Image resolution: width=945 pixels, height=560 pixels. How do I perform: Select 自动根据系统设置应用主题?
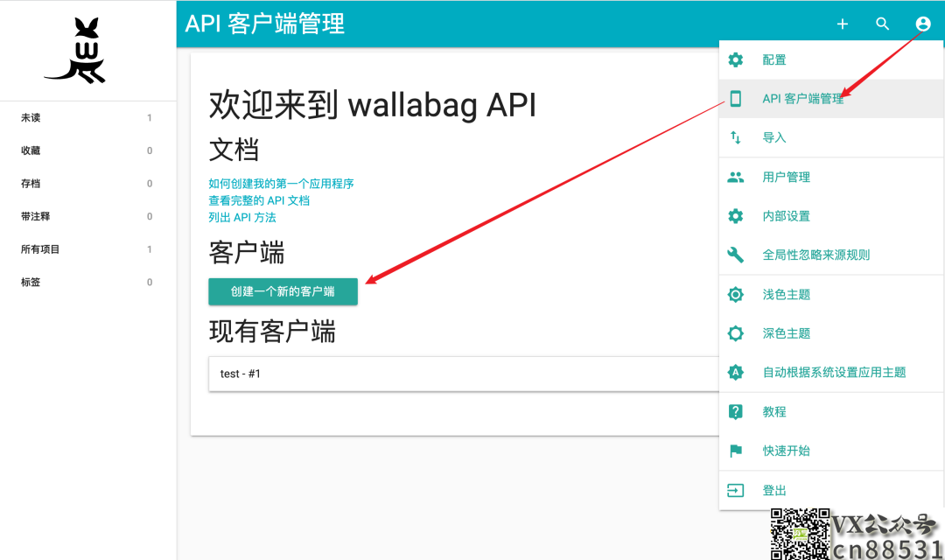tap(831, 373)
